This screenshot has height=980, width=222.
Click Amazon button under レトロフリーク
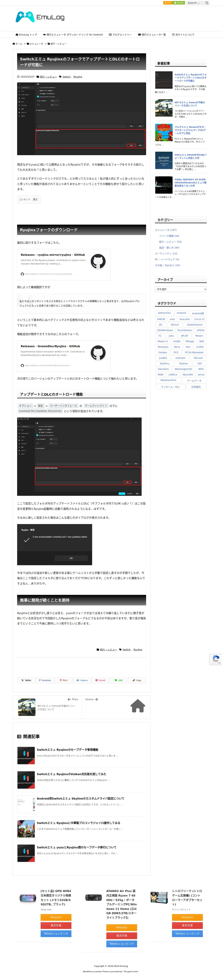187,917
